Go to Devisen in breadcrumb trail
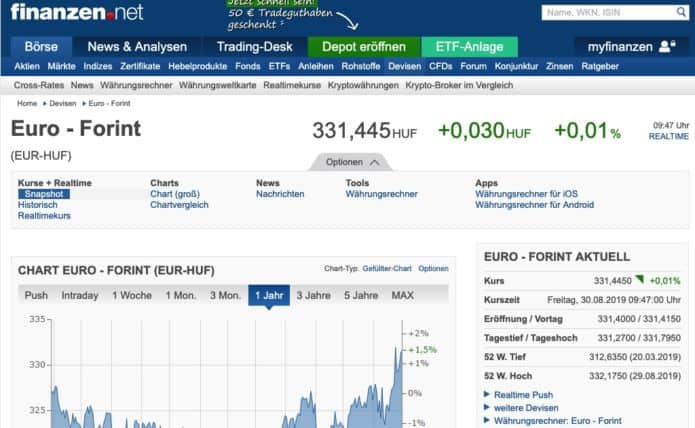695x428 pixels. (62, 103)
